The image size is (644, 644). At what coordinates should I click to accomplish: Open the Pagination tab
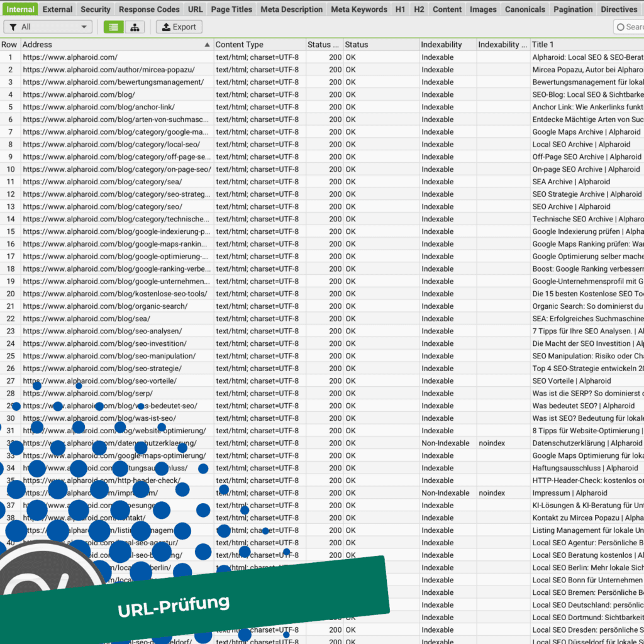(x=573, y=9)
